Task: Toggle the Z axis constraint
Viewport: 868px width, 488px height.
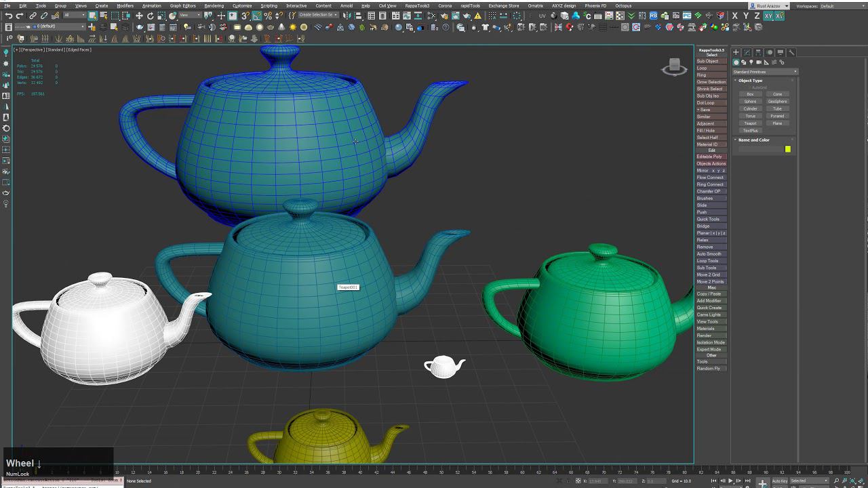Action: point(757,16)
